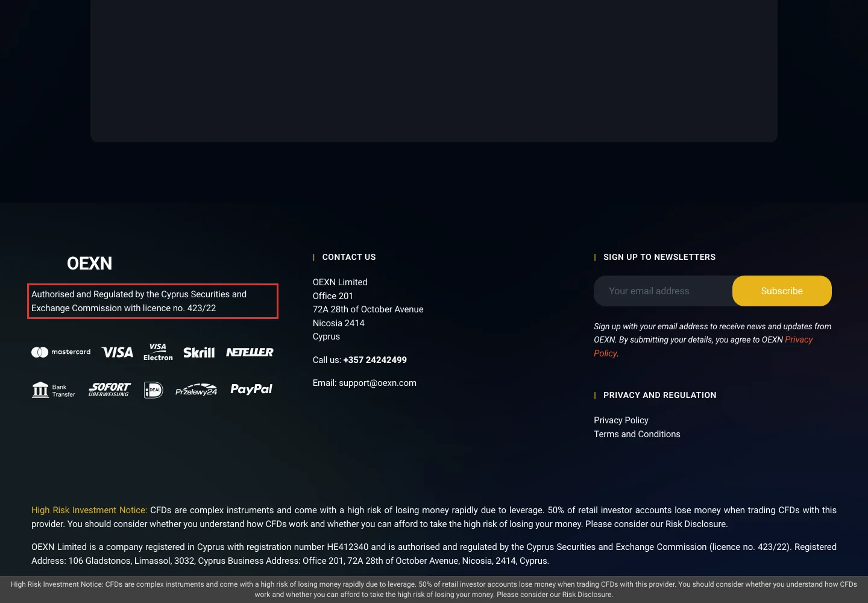Open Privacy Policy under Privacy and Regulation
The height and width of the screenshot is (603, 868).
click(621, 420)
